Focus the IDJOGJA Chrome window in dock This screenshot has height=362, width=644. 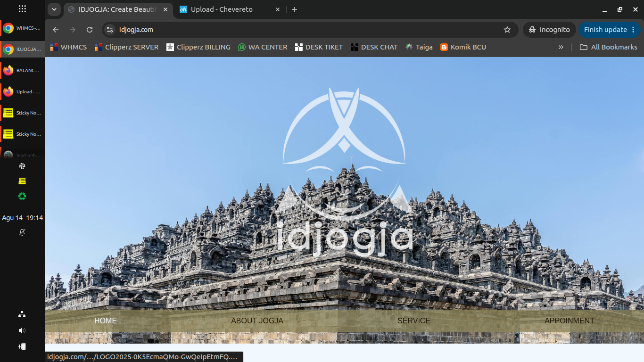22,49
